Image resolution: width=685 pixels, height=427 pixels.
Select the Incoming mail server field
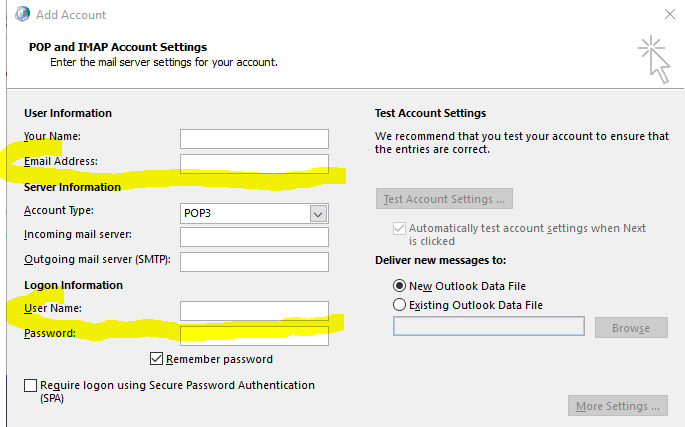(254, 237)
